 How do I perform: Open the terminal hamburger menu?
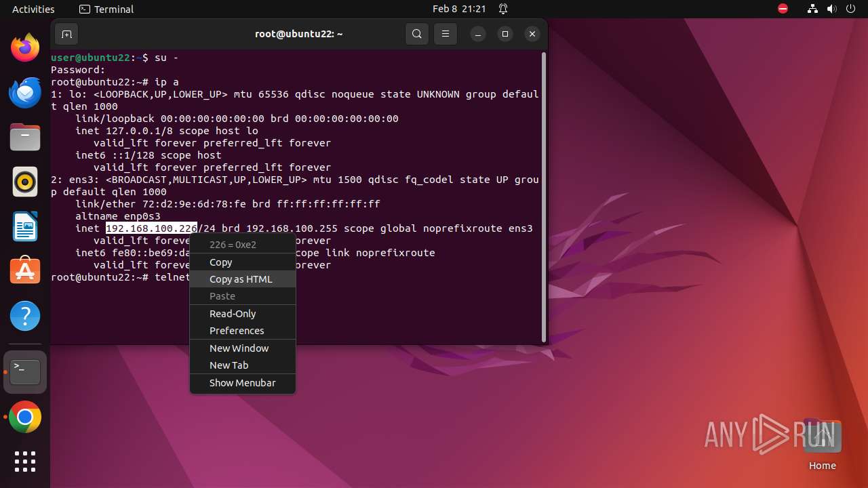[x=446, y=34]
